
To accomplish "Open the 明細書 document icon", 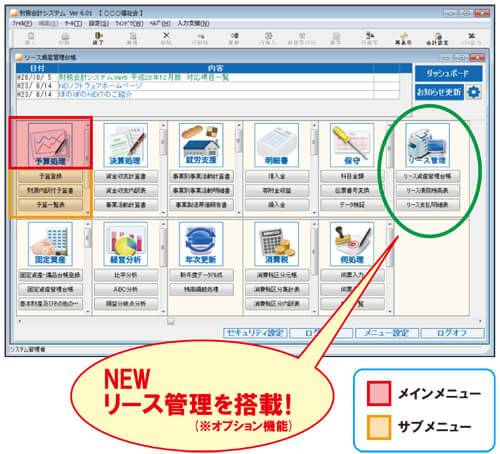I will 276,145.
